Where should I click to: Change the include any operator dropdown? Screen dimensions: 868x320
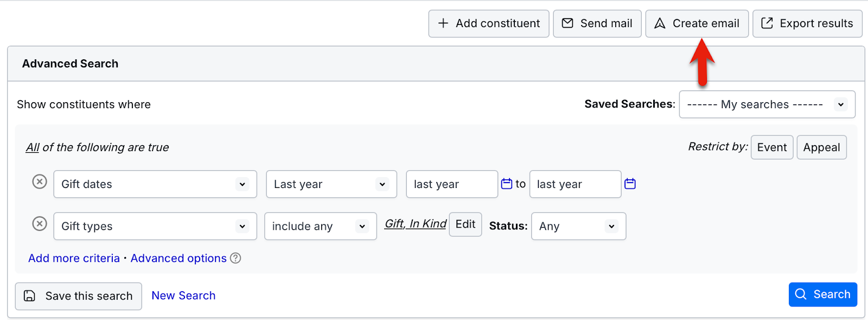[320, 226]
